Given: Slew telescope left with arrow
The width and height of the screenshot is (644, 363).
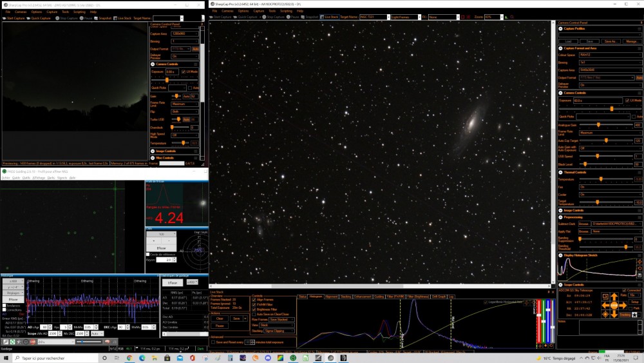Looking at the screenshot, I should click(x=605, y=306).
